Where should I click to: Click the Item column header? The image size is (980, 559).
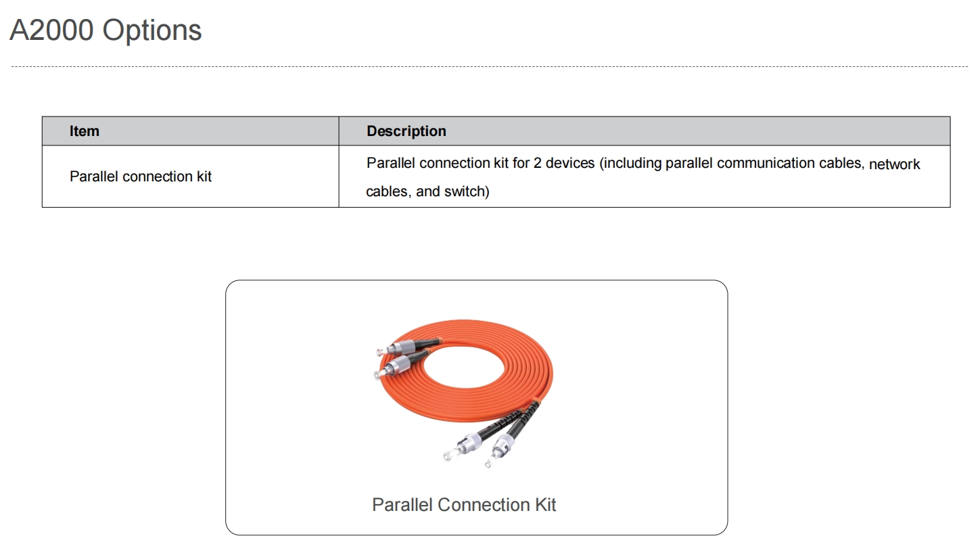point(85,131)
